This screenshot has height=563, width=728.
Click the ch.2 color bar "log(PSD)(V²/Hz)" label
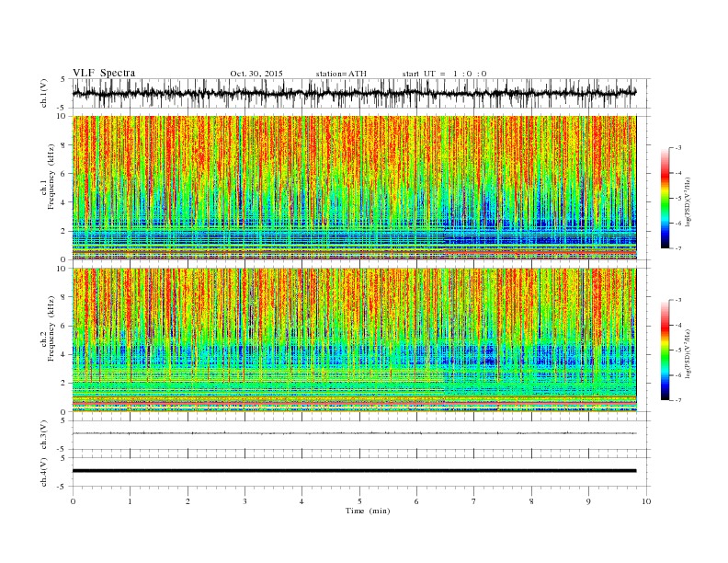pyautogui.click(x=689, y=352)
